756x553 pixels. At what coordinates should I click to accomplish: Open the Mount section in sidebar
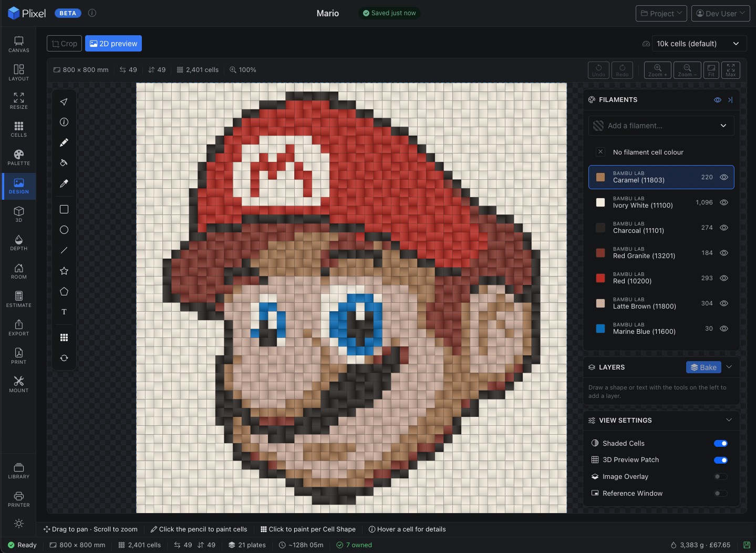click(19, 385)
